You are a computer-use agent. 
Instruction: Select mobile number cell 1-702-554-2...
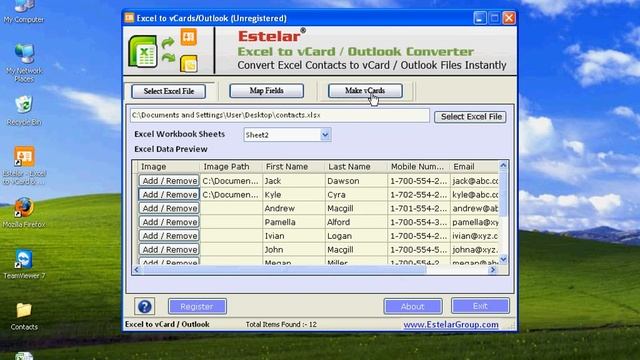pos(419,195)
